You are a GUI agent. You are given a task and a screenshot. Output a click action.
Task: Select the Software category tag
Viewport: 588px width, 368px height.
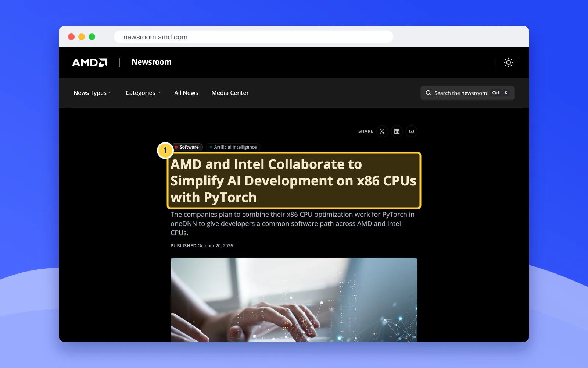(187, 147)
